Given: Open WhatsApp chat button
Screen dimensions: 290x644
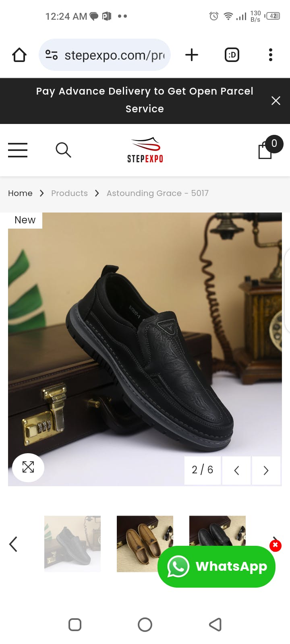Looking at the screenshot, I should coord(216,566).
